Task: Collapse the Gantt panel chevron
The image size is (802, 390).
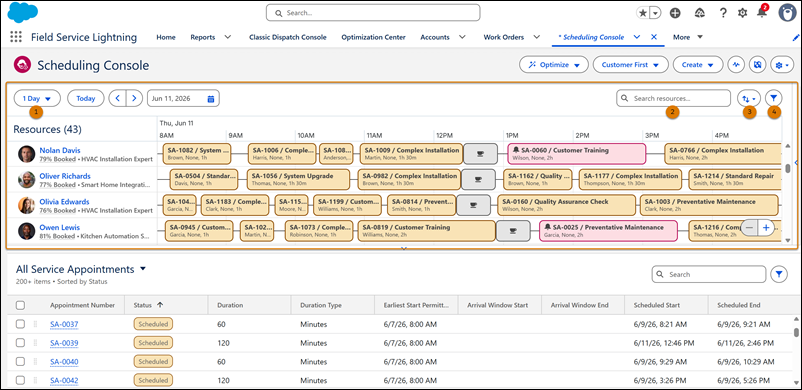Action: point(404,249)
